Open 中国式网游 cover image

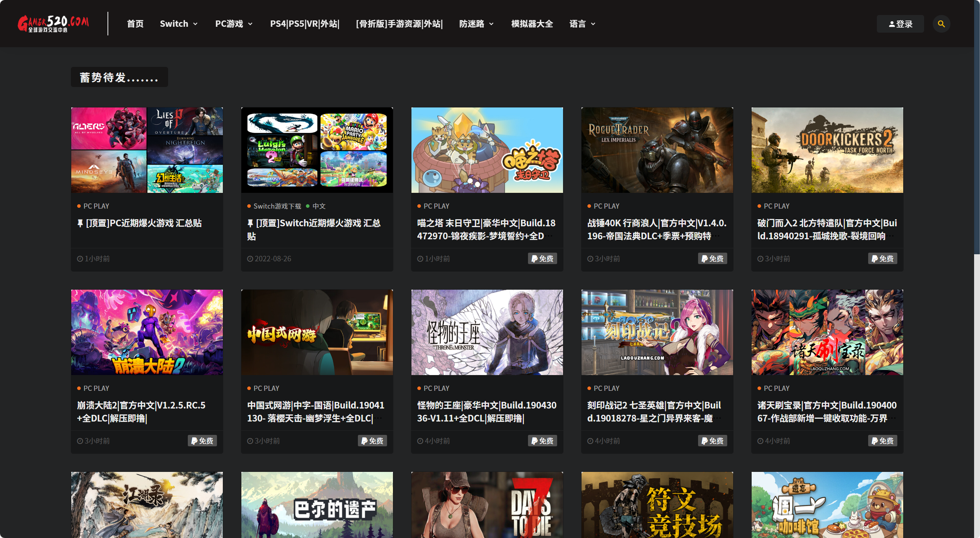(317, 332)
